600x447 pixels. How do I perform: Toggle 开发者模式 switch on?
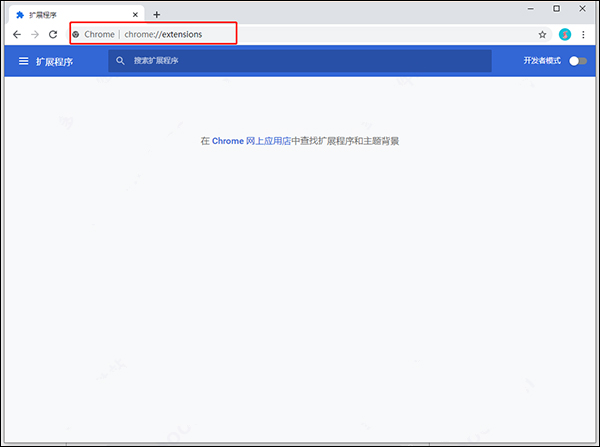(577, 61)
